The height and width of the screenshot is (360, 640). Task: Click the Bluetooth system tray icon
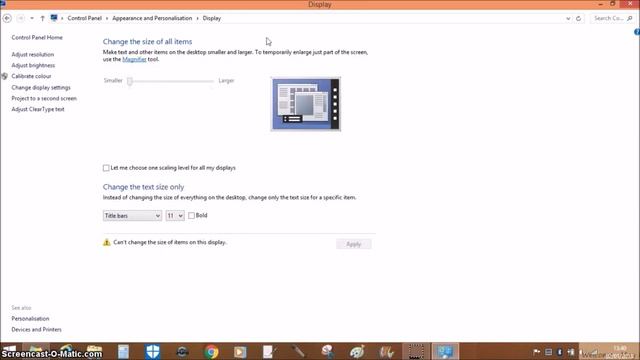click(x=560, y=352)
